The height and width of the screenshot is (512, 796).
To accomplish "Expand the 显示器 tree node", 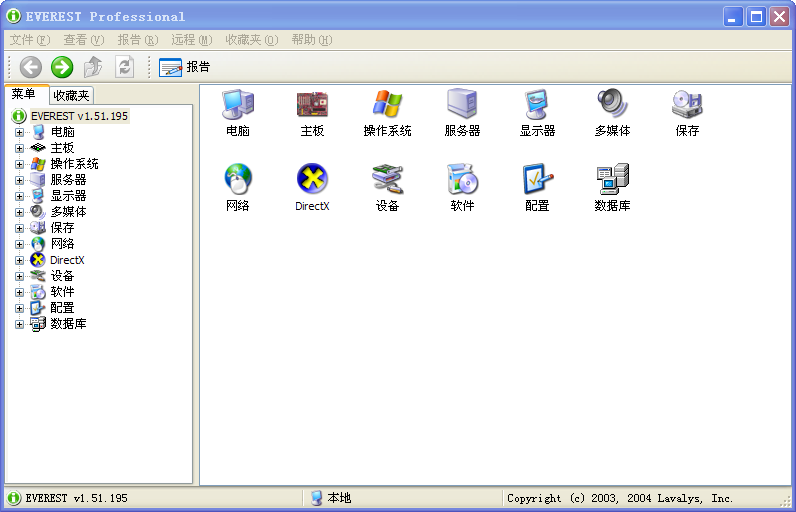I will coord(19,196).
